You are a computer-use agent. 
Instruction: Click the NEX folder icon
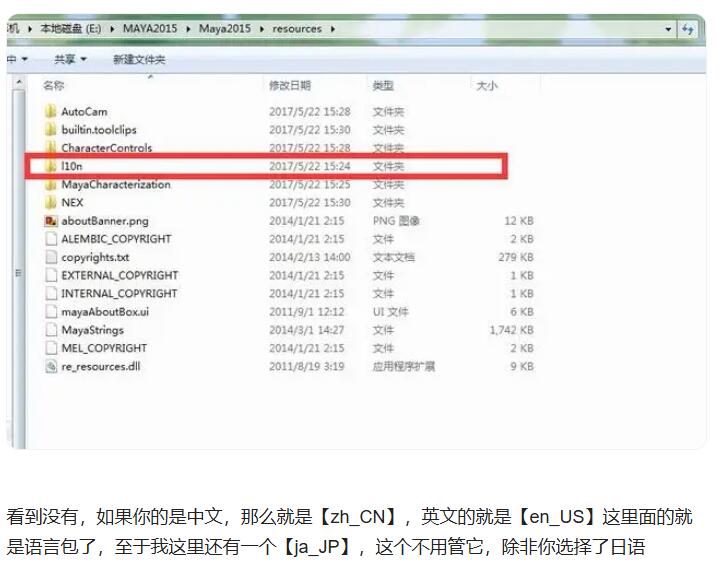[50, 203]
